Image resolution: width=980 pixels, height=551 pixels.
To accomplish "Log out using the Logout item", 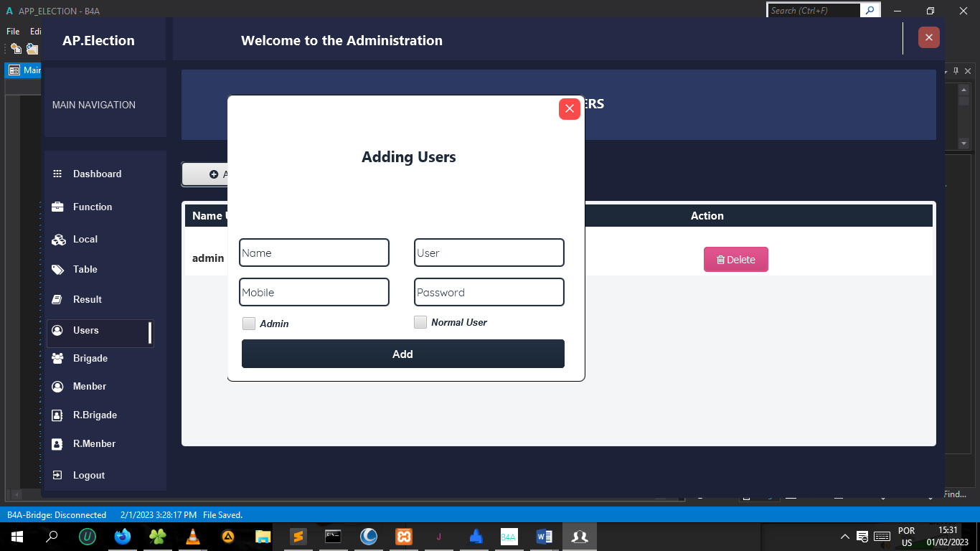I will coord(89,475).
